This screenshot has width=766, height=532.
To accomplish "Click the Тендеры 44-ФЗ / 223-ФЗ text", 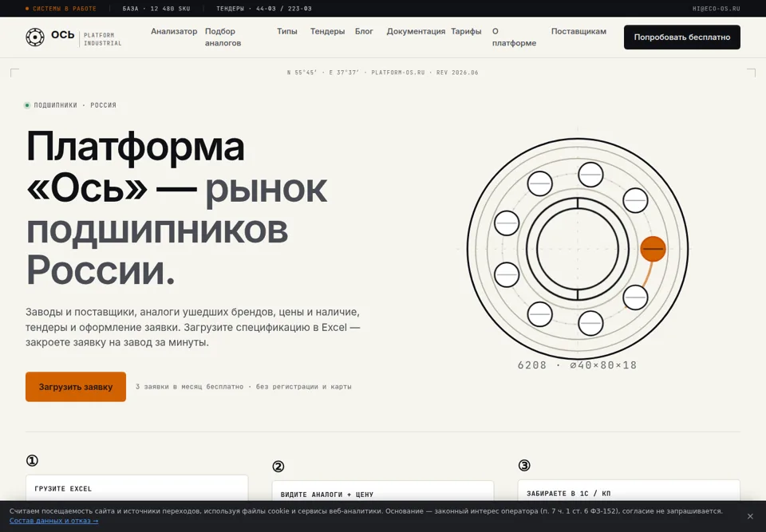I will tap(264, 9).
